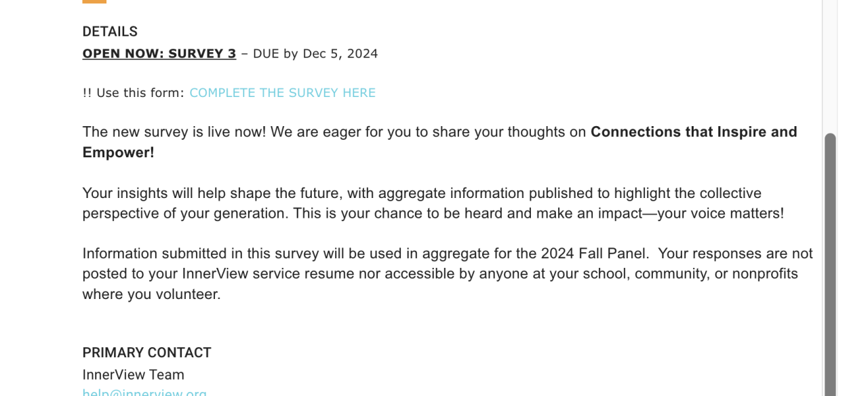Image resolution: width=868 pixels, height=396 pixels.
Task: Click the bold word Empower!
Action: [x=119, y=153]
